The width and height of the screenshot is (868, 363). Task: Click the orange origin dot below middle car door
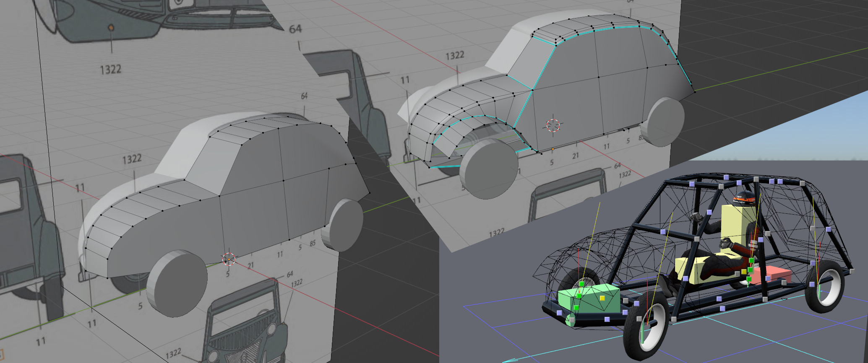pyautogui.click(x=553, y=149)
